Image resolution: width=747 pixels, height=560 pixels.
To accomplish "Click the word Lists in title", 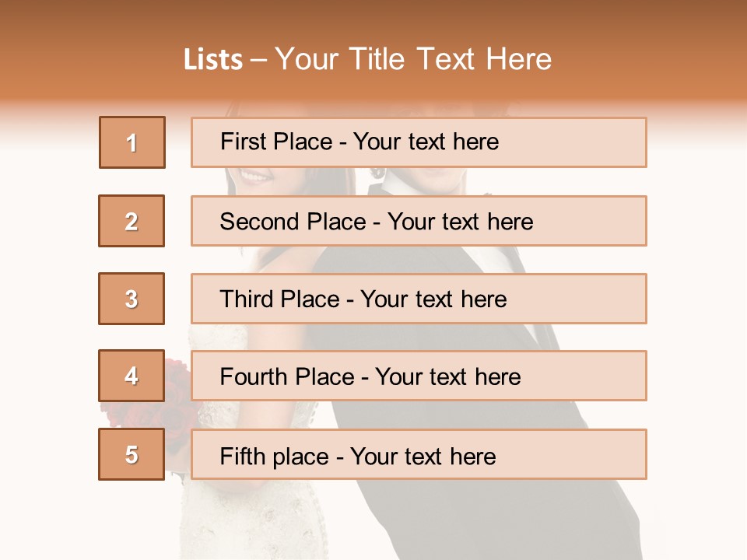I will pos(213,60).
